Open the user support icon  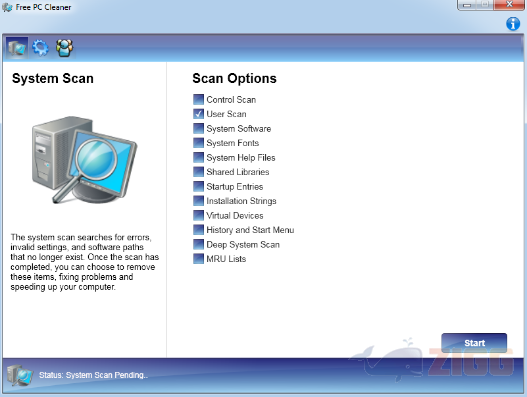point(65,48)
